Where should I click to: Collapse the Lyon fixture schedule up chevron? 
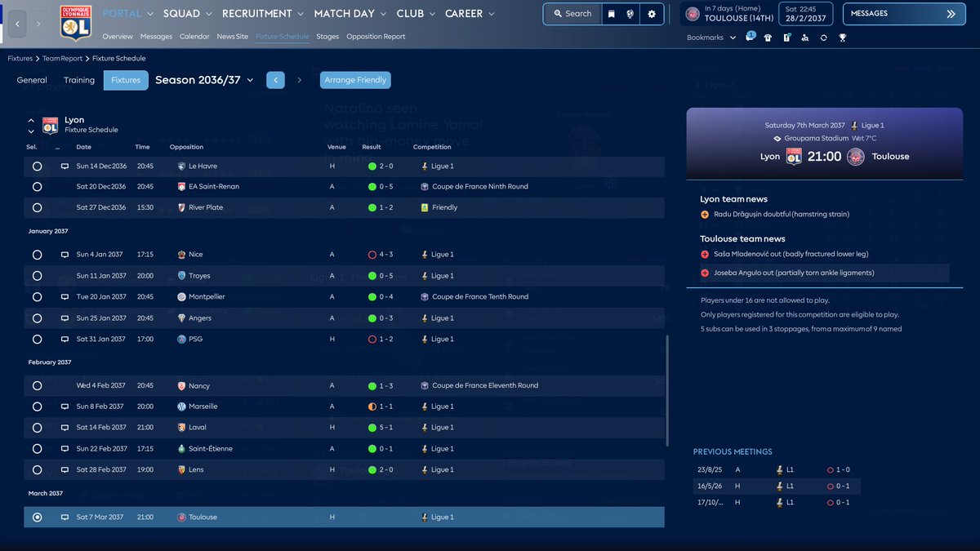(31, 121)
